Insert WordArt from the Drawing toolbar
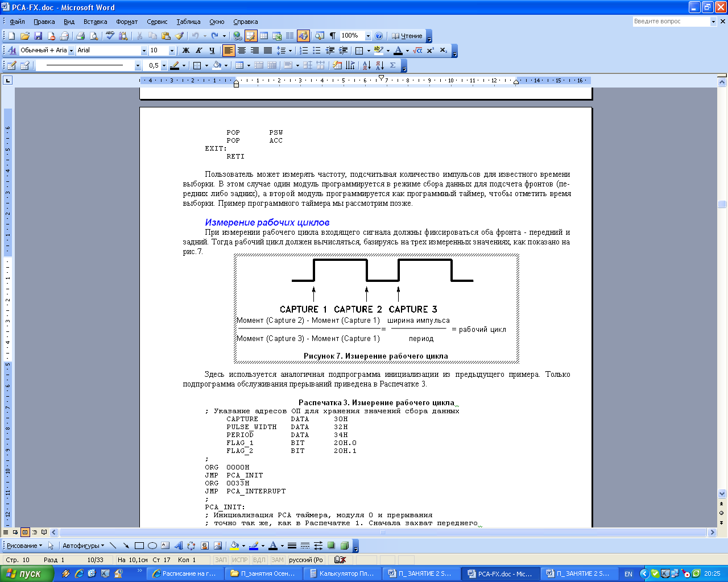The width and height of the screenshot is (728, 582). tap(179, 546)
